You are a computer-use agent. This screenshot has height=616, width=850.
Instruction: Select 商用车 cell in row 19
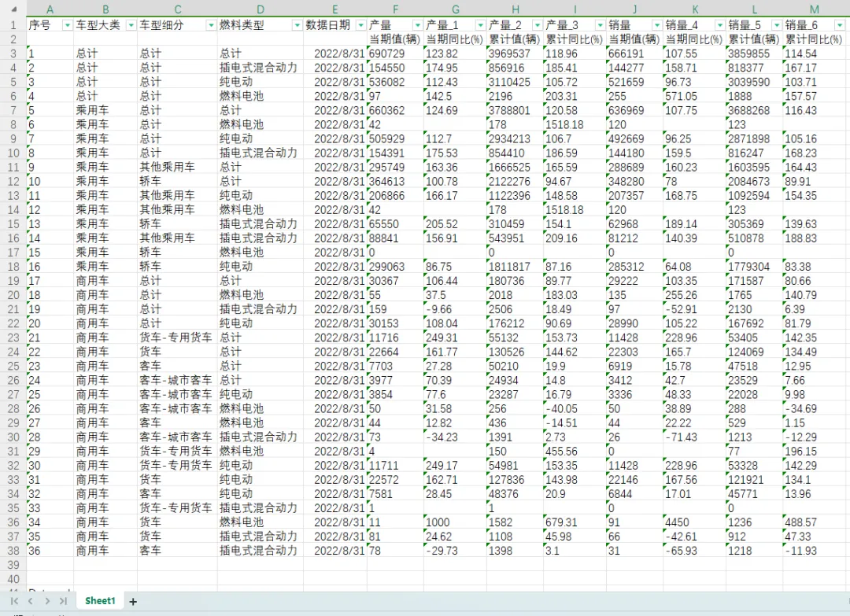point(105,281)
